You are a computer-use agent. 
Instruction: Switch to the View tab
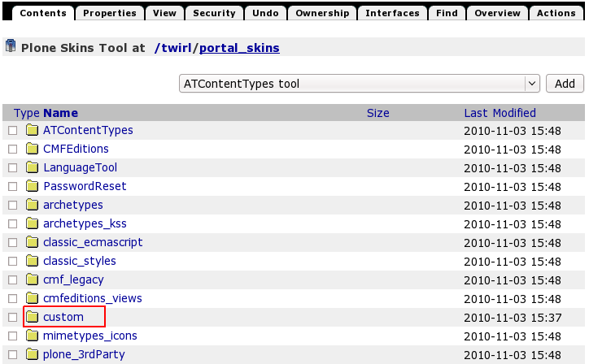(x=164, y=13)
